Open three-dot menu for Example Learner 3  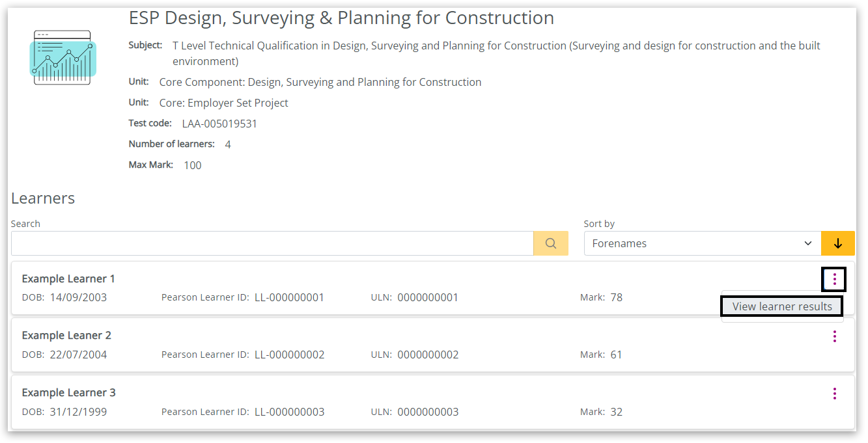(x=834, y=394)
